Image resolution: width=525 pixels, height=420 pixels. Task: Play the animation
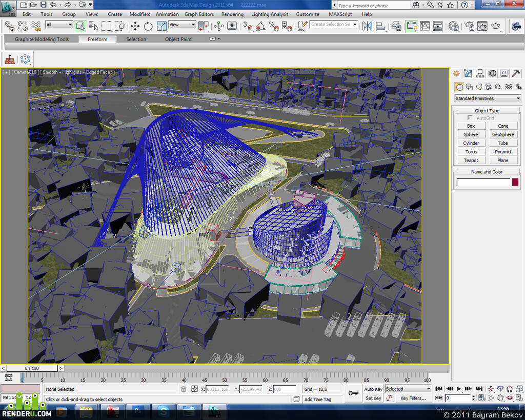[459, 389]
